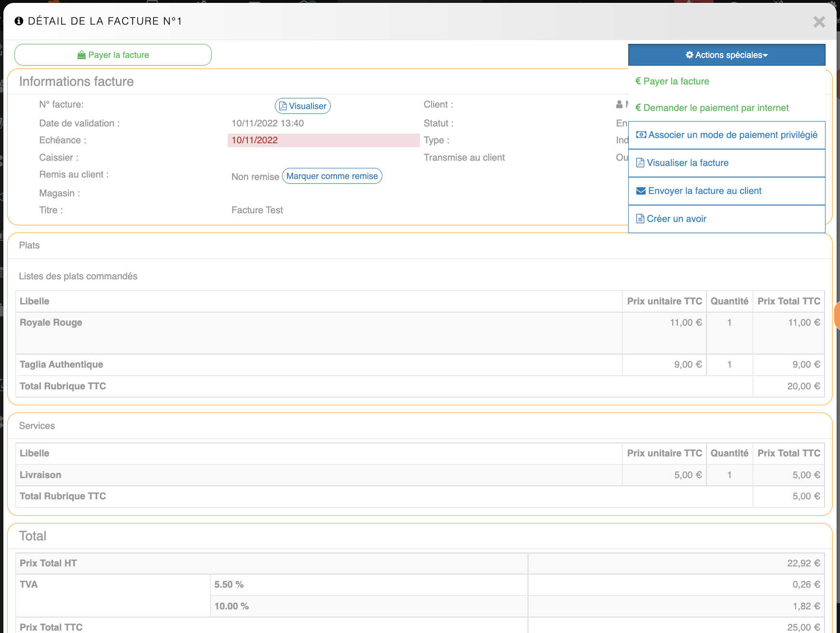Click the gear icon in Actions spéciales
Viewport: 840px width, 633px height.
(x=689, y=55)
